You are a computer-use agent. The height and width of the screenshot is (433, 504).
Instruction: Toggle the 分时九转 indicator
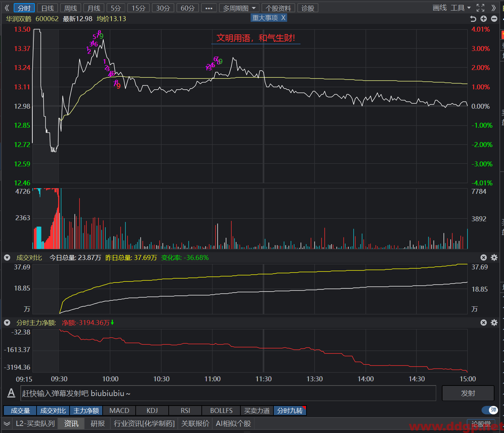290,410
